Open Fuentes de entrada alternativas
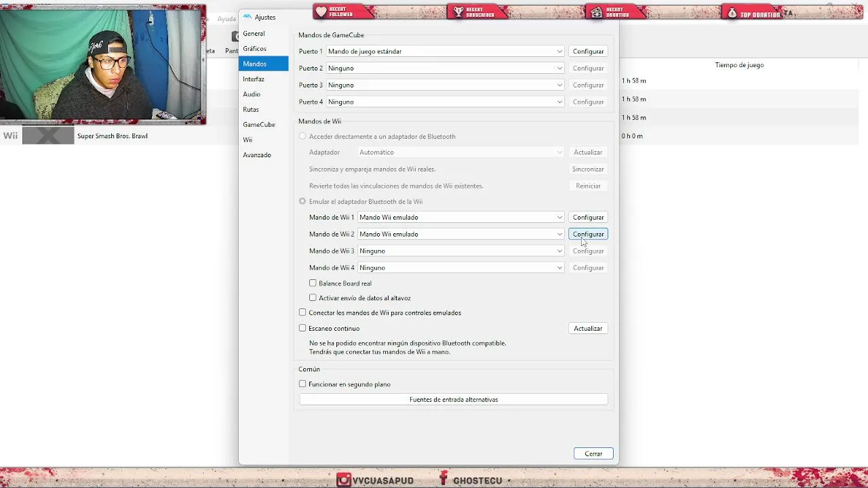This screenshot has height=488, width=868. (454, 400)
